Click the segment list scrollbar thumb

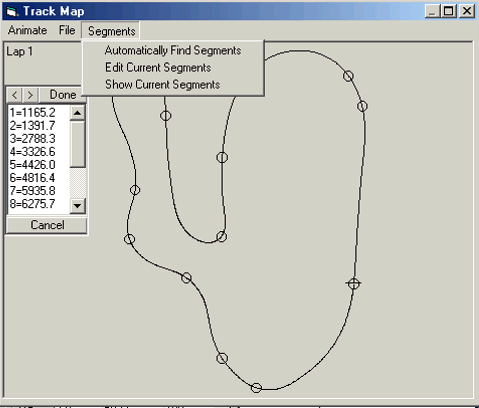click(x=78, y=144)
